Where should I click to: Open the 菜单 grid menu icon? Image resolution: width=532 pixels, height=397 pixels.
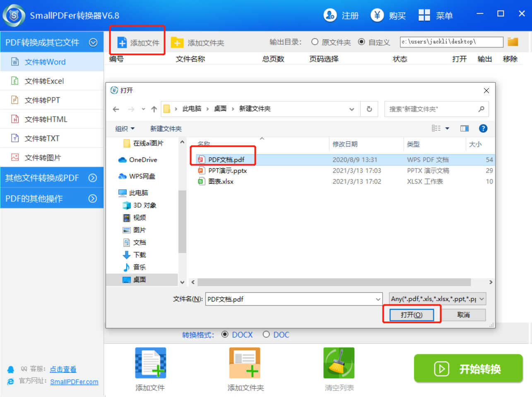pyautogui.click(x=424, y=15)
